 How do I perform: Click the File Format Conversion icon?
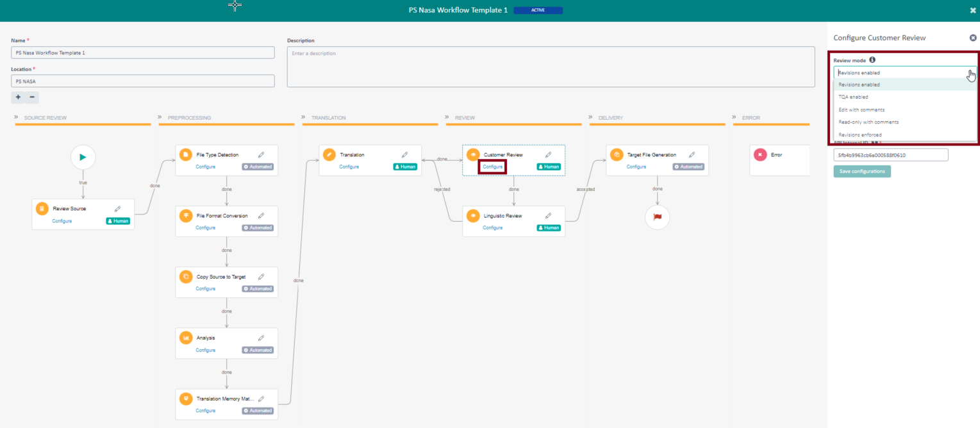point(185,216)
